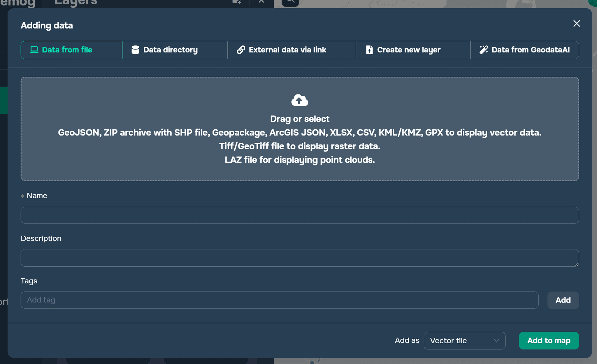Click the database cylinder icon for Data directory
This screenshot has width=597, height=364.
coord(135,50)
